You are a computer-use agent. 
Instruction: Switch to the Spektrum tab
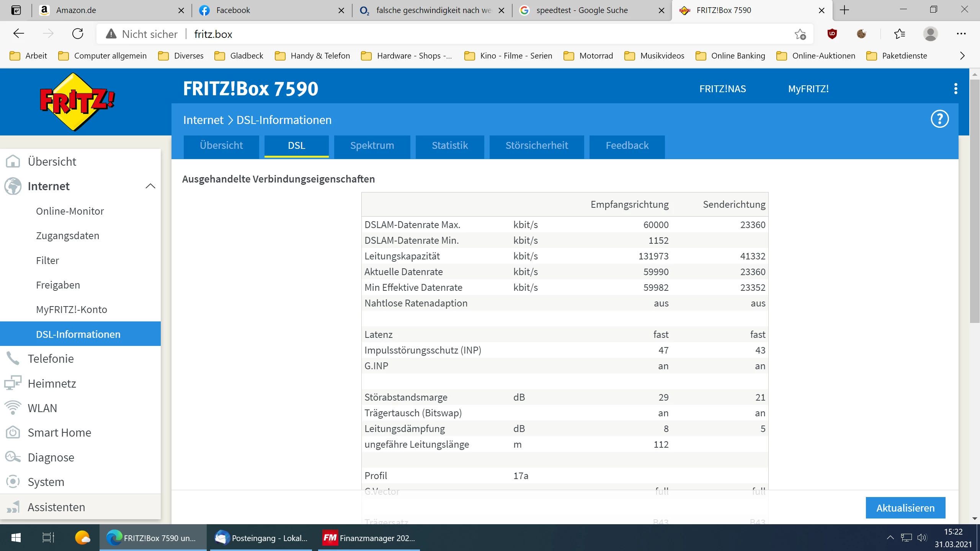coord(372,145)
